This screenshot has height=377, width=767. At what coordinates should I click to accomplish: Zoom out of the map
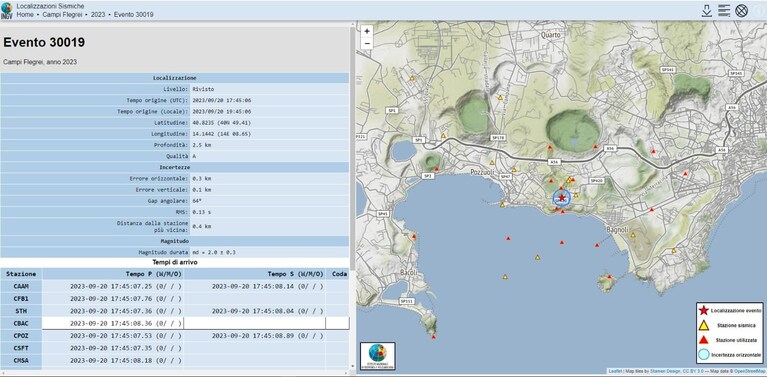367,44
